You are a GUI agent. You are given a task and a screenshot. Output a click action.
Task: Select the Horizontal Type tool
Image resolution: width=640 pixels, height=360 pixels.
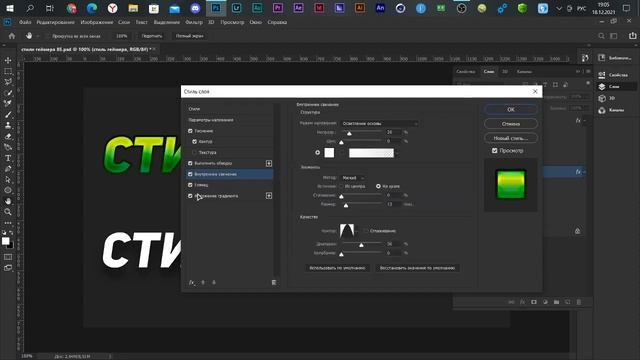point(8,158)
